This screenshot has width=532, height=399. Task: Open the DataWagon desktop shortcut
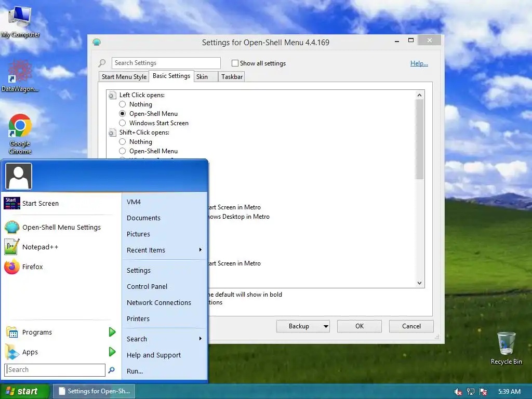20,76
